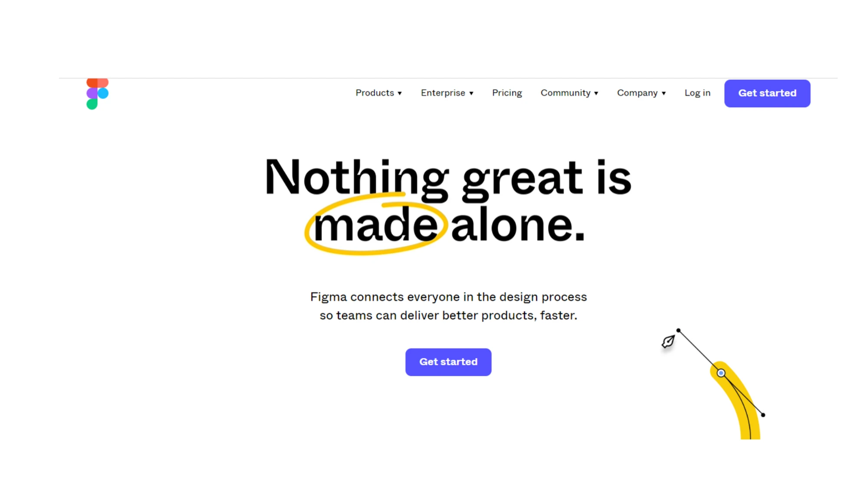The image size is (868, 488).
Task: Select Pricing in the navigation bar
Action: coord(507,93)
